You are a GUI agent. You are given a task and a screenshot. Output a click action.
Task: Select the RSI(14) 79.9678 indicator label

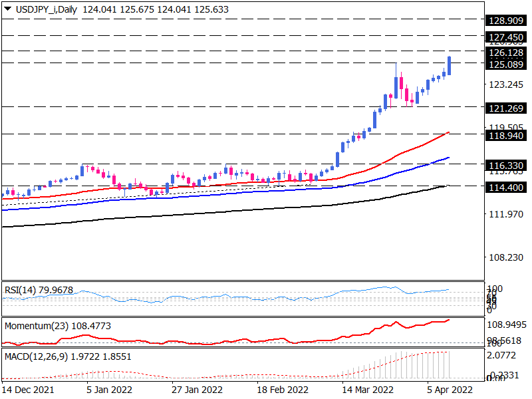(39, 290)
